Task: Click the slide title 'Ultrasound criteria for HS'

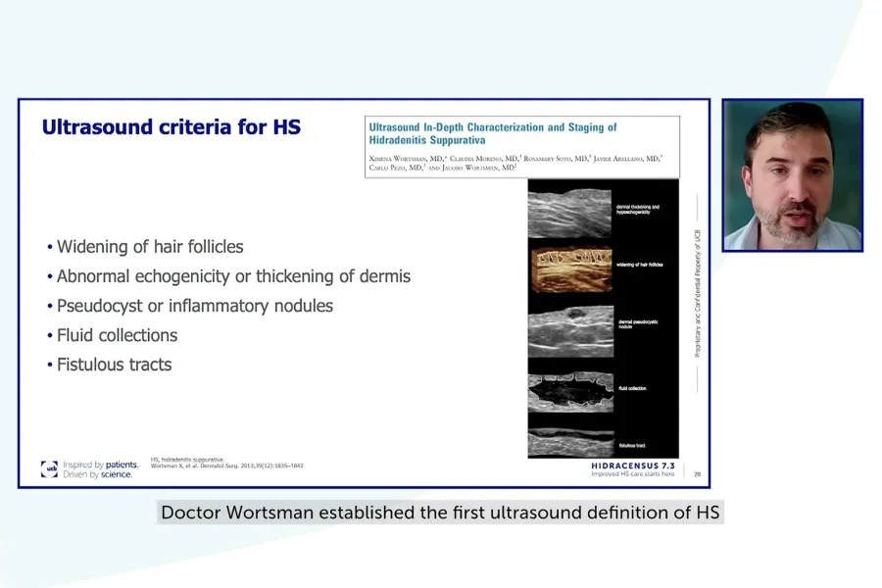Action: pyautogui.click(x=171, y=127)
